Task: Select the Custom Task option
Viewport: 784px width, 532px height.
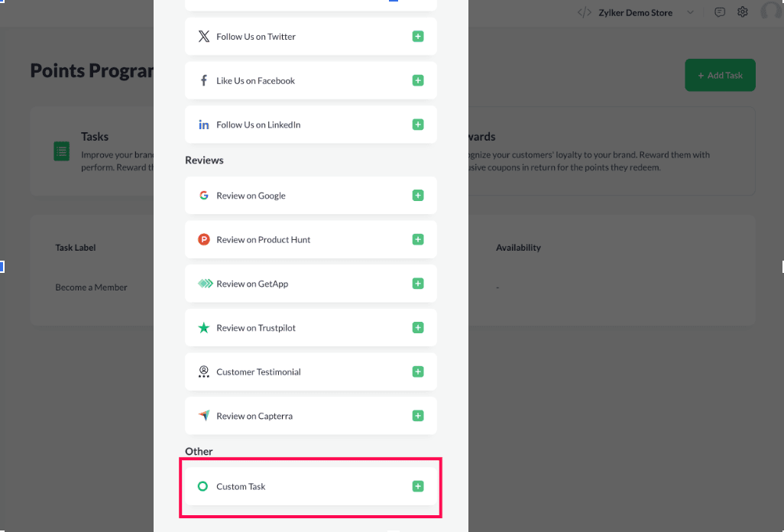Action: coord(241,486)
